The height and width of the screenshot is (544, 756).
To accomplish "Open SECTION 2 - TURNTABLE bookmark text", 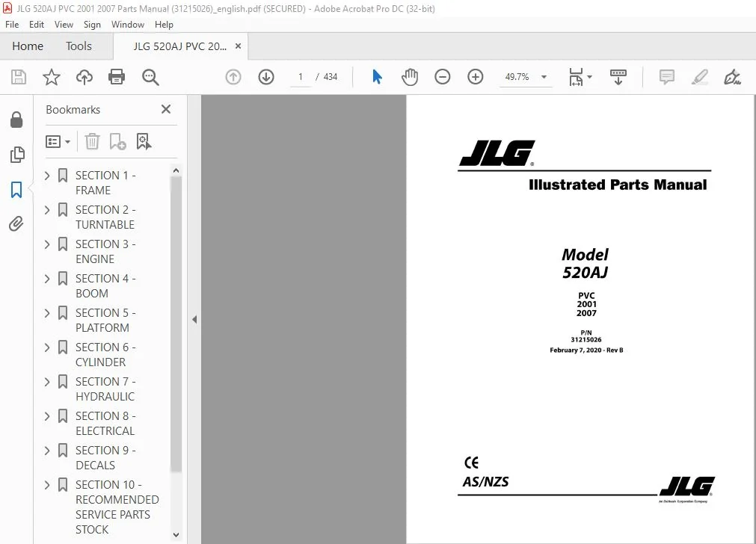I will tap(105, 217).
